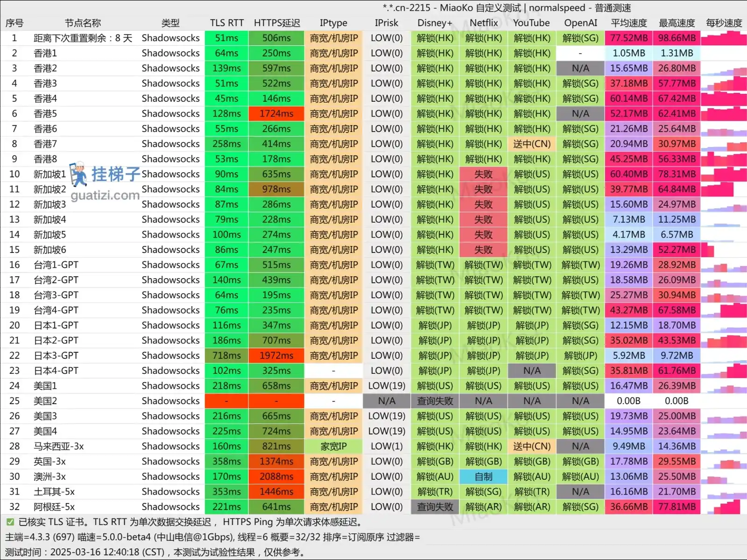This screenshot has height=560, width=747.
Task: Select the HTTPS延迟 column header
Action: (x=277, y=23)
